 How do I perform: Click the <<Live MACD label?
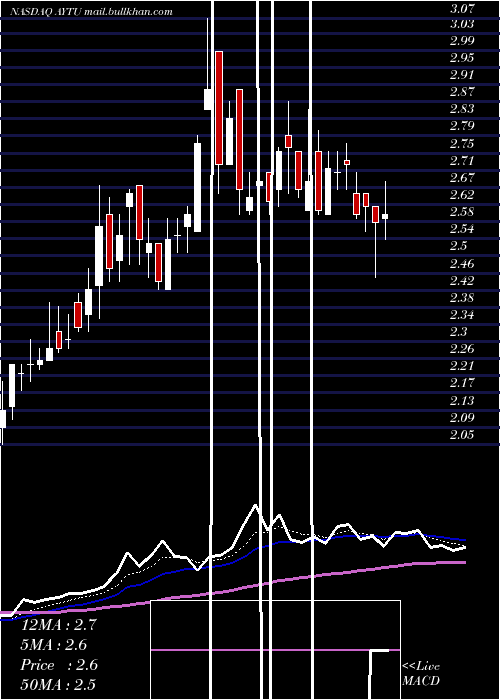point(421,673)
